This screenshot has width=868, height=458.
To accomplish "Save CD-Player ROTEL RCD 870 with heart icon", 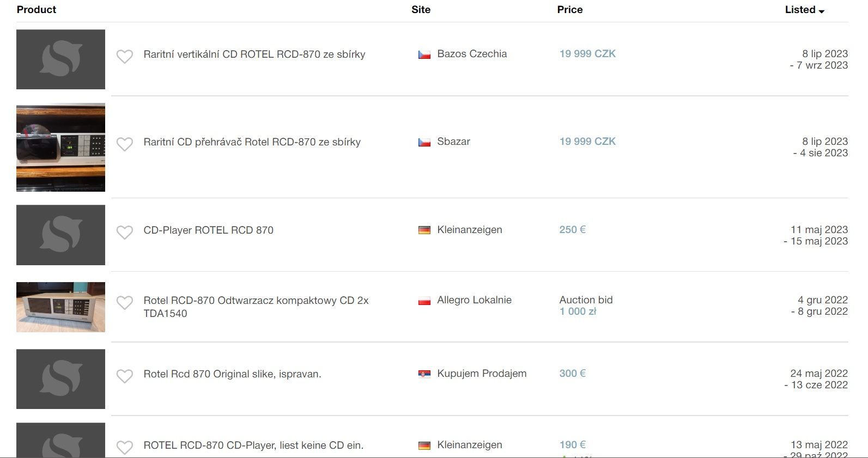I will (x=125, y=232).
